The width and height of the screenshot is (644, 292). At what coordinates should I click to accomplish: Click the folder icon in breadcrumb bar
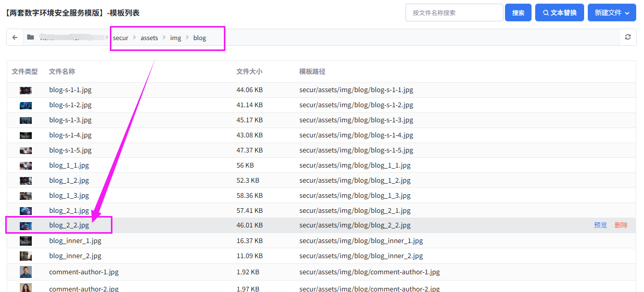[31, 37]
